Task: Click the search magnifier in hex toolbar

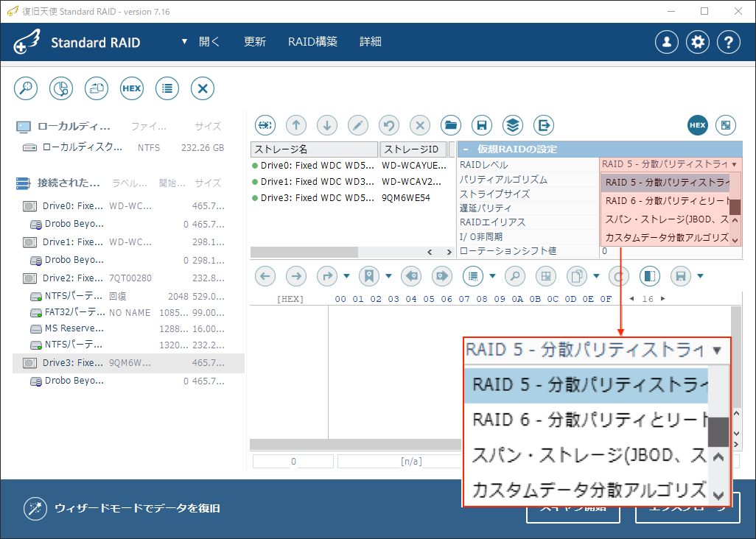Action: pyautogui.click(x=515, y=276)
